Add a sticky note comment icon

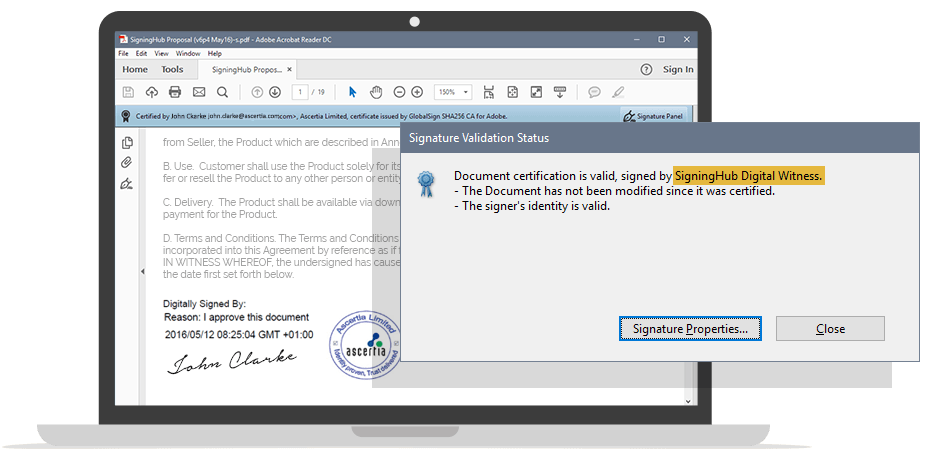594,92
